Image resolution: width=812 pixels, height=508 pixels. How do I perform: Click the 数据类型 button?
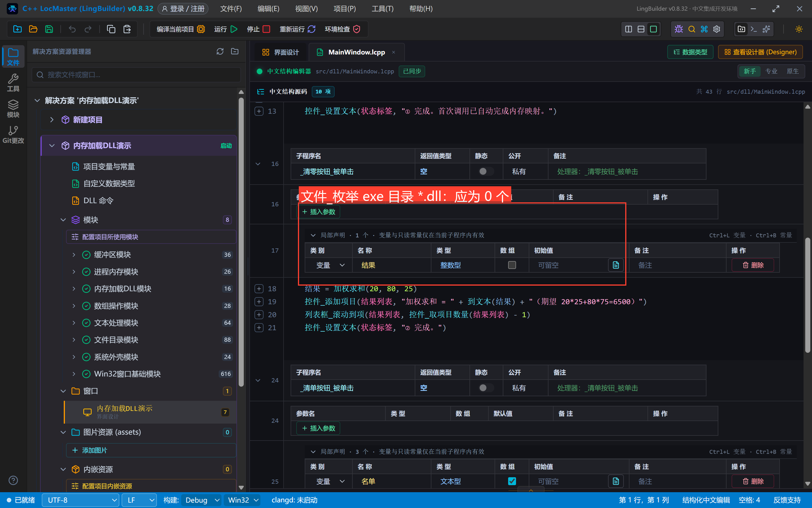pyautogui.click(x=690, y=52)
